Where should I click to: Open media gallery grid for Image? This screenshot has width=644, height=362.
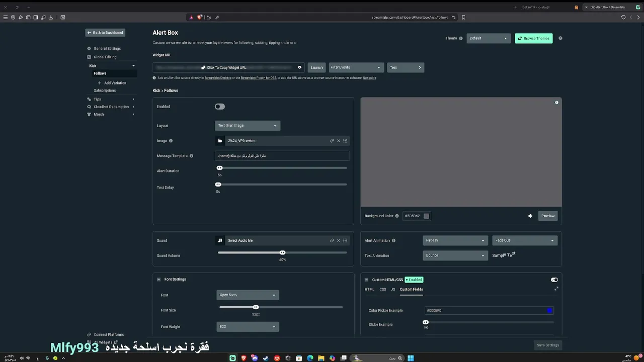coord(345,141)
